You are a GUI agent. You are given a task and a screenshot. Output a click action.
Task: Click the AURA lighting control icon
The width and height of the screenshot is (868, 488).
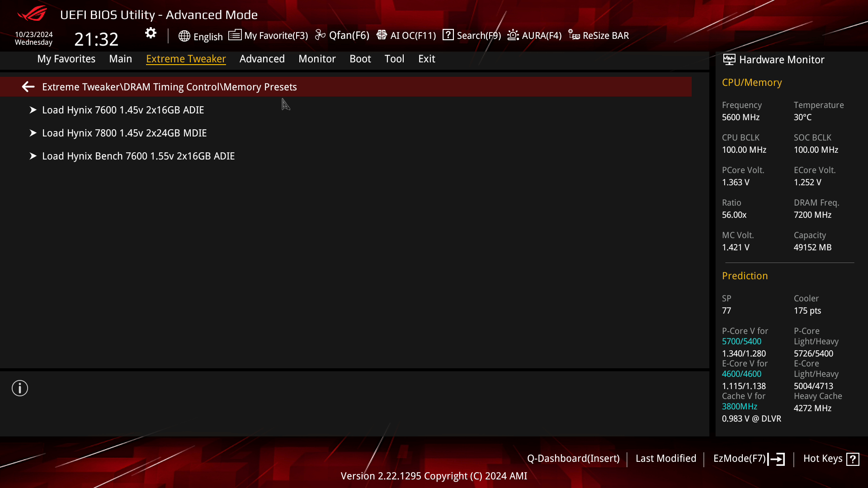click(513, 35)
